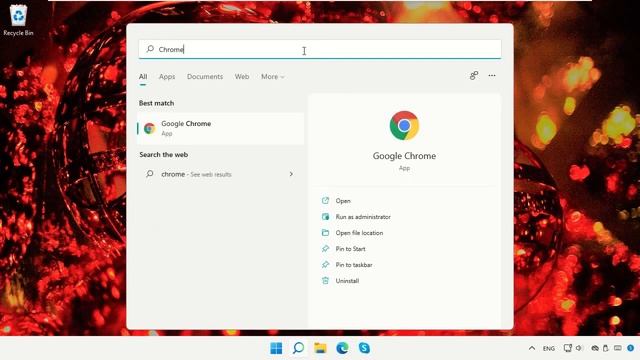The height and width of the screenshot is (360, 640).
Task: Click the Open file location folder icon
Action: (325, 232)
